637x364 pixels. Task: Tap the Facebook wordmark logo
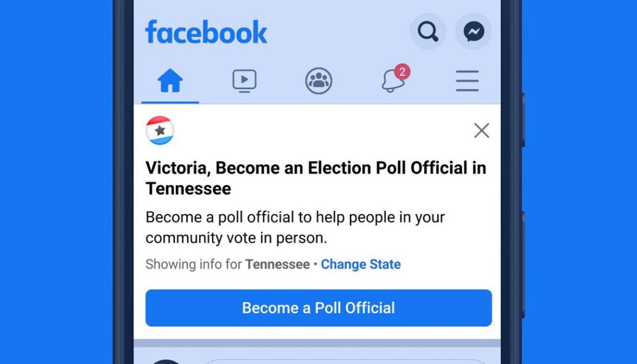pos(206,33)
